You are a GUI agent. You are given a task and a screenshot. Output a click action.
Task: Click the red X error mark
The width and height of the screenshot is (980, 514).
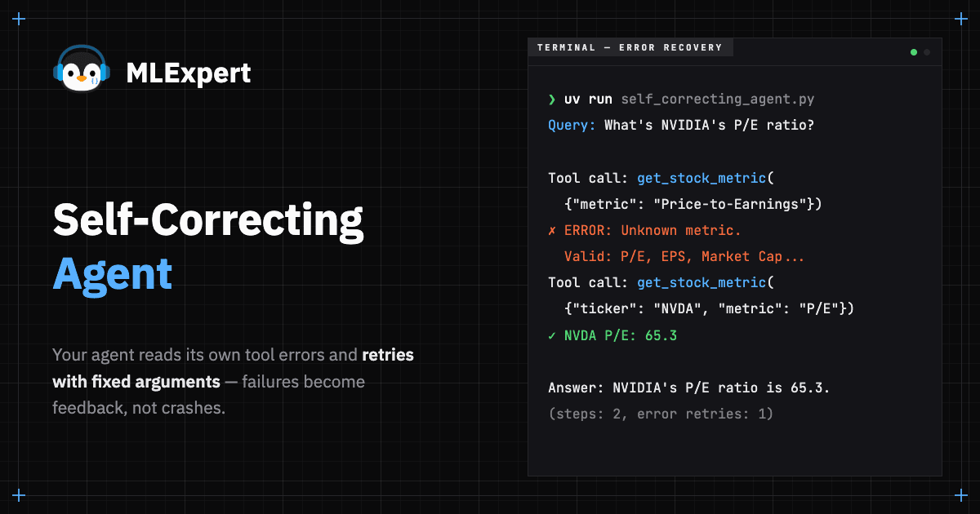[x=552, y=230]
